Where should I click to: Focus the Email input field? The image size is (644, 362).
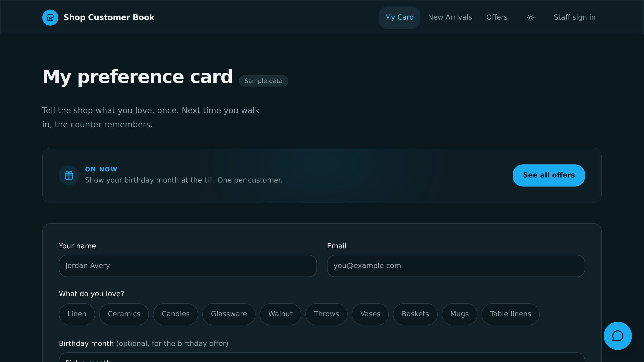point(456,266)
